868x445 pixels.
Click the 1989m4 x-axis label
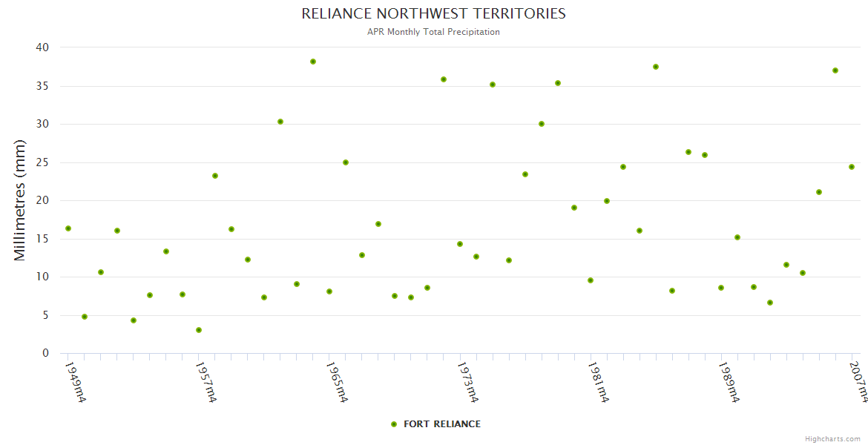(x=729, y=383)
